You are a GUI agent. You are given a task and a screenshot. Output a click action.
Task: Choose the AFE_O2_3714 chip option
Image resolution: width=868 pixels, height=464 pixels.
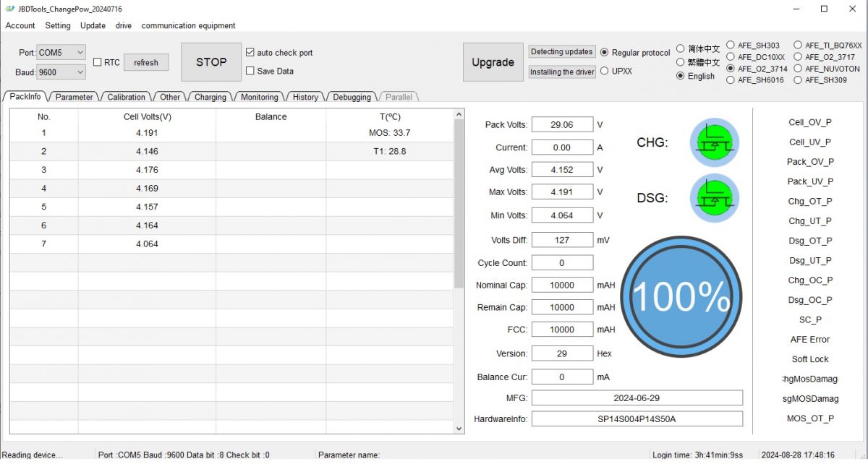731,69
